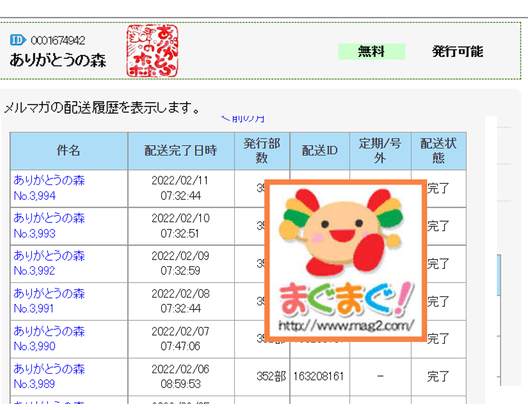This screenshot has height=410, width=532.
Task: Click the 配送状態 column header
Action: (438, 151)
